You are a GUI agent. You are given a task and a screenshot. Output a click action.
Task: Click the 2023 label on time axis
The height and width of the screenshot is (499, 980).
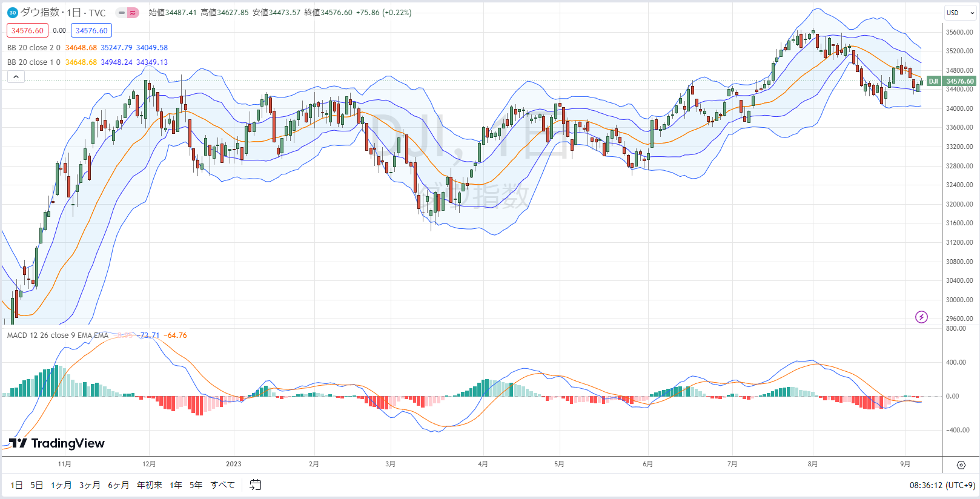233,464
